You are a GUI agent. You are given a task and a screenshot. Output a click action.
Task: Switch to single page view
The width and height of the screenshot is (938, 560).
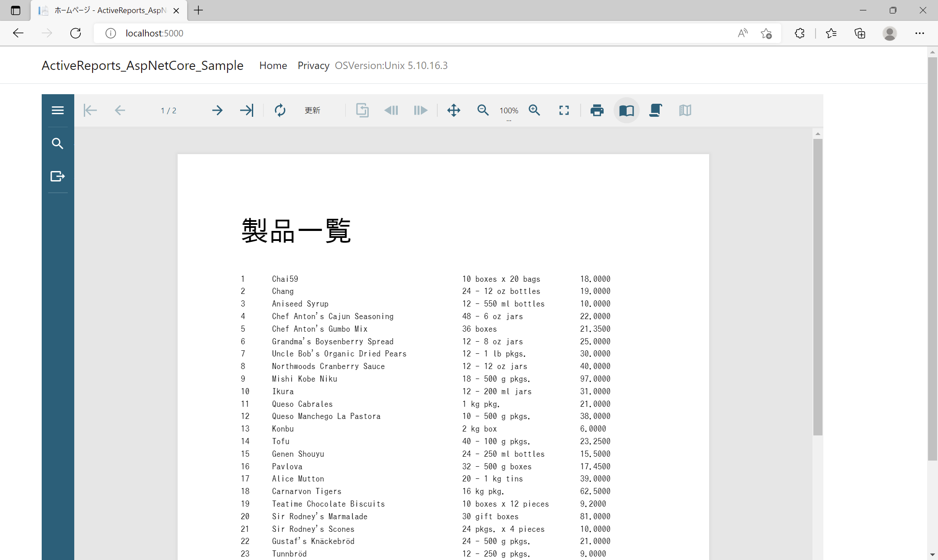click(x=627, y=110)
